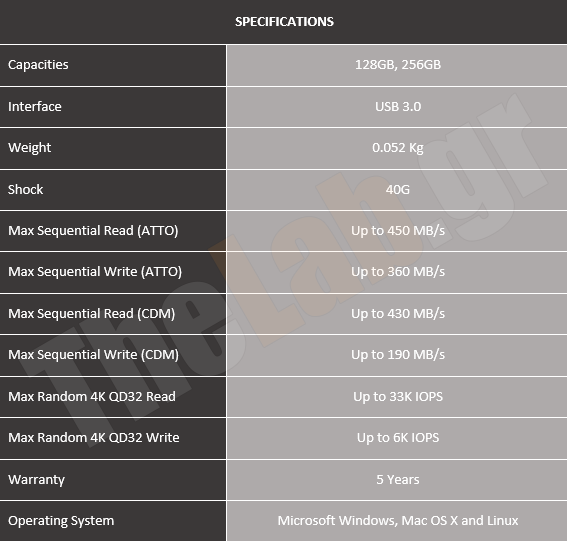Click the Up to 450 MB/s value
The height and width of the screenshot is (541, 567).
tap(398, 231)
